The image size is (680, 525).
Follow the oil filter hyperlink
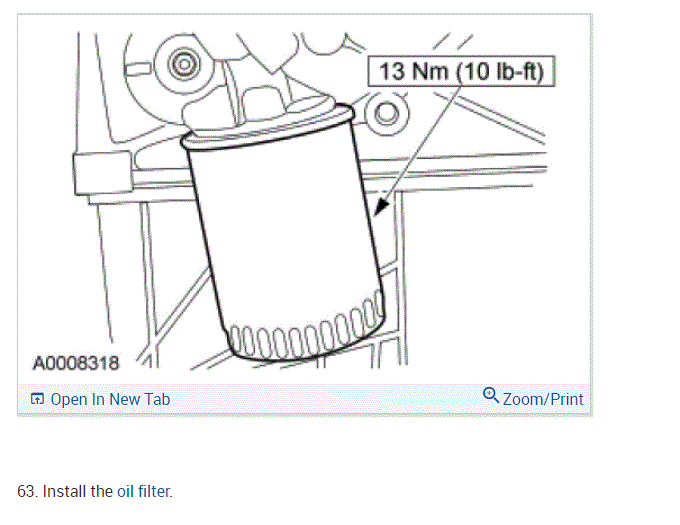coord(145,491)
